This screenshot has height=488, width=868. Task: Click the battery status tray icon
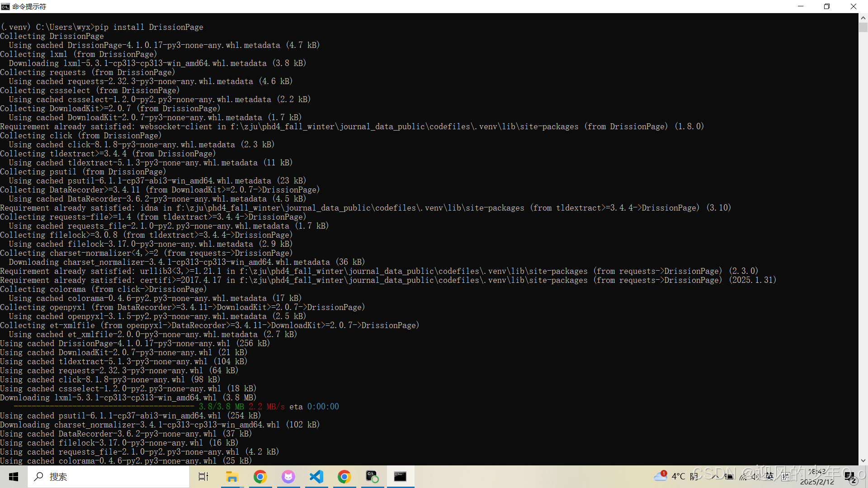730,477
